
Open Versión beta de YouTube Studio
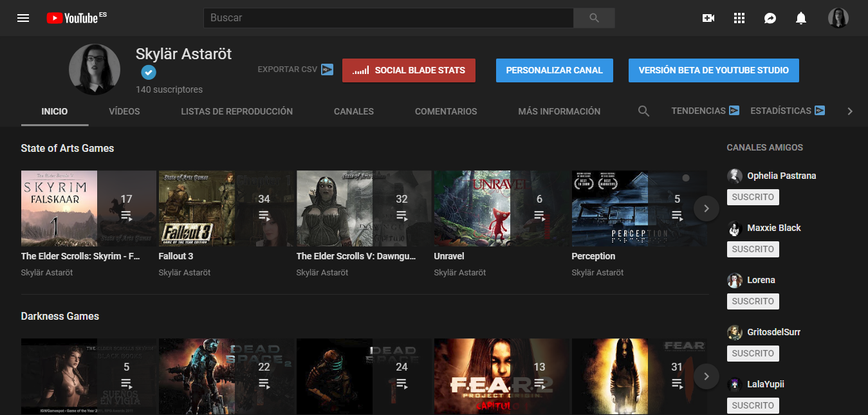pos(714,70)
